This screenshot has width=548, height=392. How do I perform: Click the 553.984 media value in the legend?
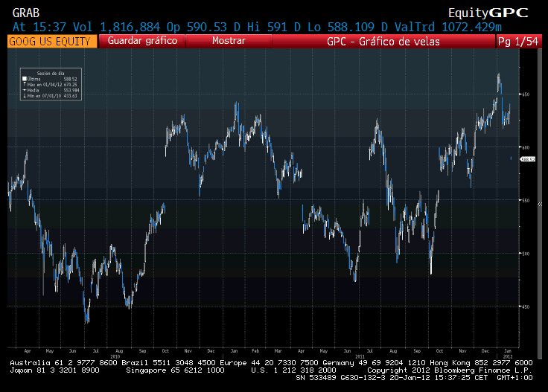click(71, 90)
